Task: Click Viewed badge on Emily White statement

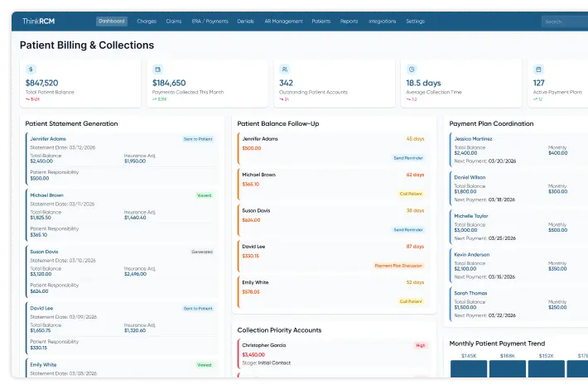Action: (x=204, y=365)
